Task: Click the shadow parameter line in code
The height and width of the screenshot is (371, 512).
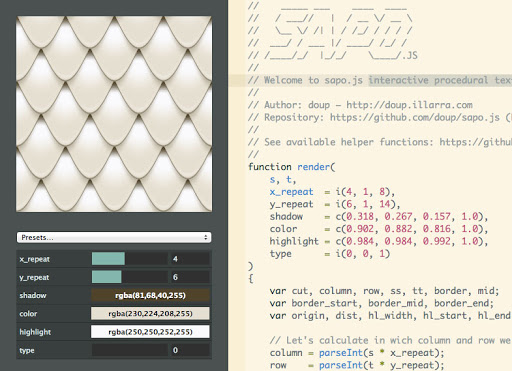Action: 379,217
